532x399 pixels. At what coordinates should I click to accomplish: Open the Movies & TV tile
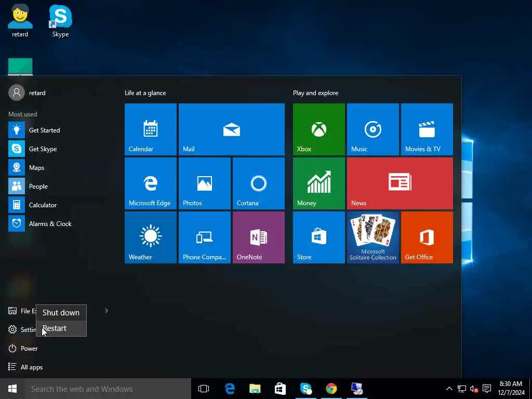pos(427,129)
